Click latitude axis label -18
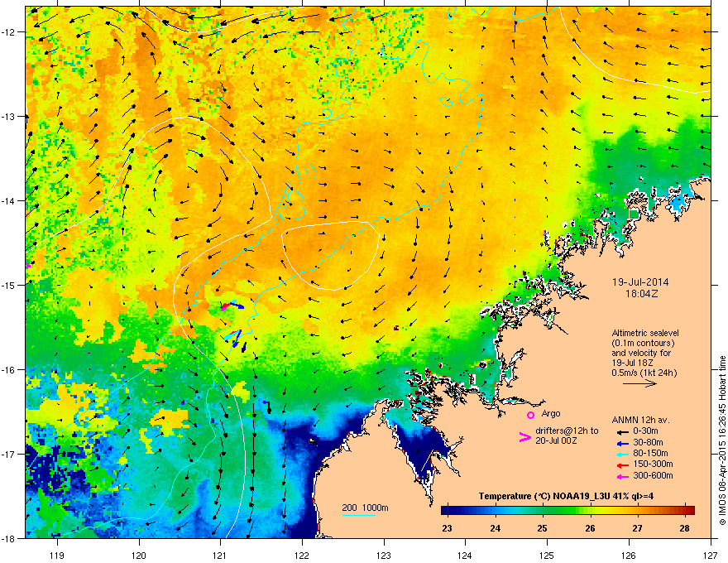The image size is (728, 563). (8, 538)
